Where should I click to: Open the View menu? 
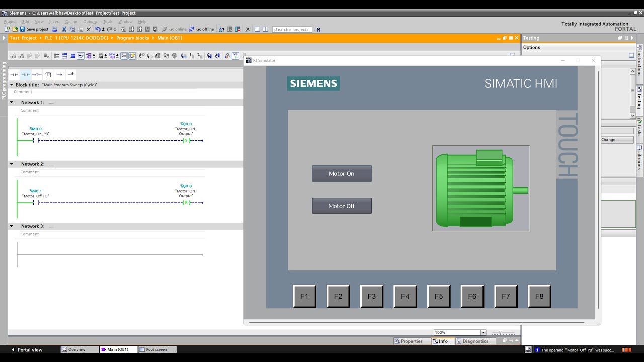(39, 22)
